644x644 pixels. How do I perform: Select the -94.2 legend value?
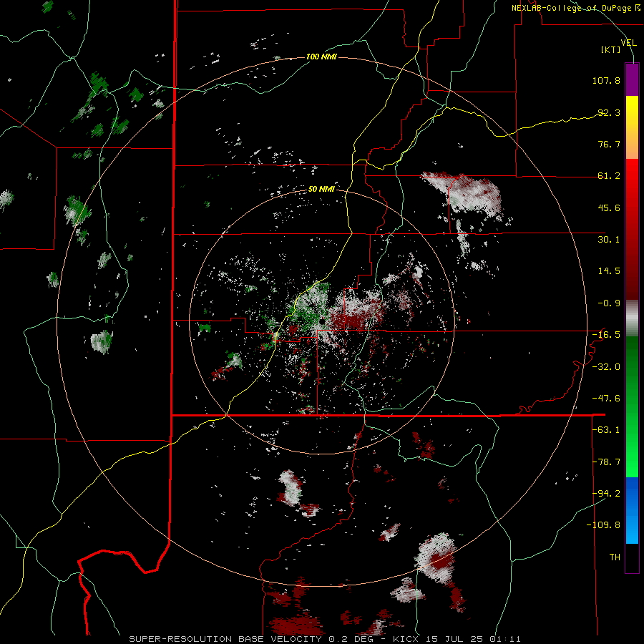tap(606, 494)
